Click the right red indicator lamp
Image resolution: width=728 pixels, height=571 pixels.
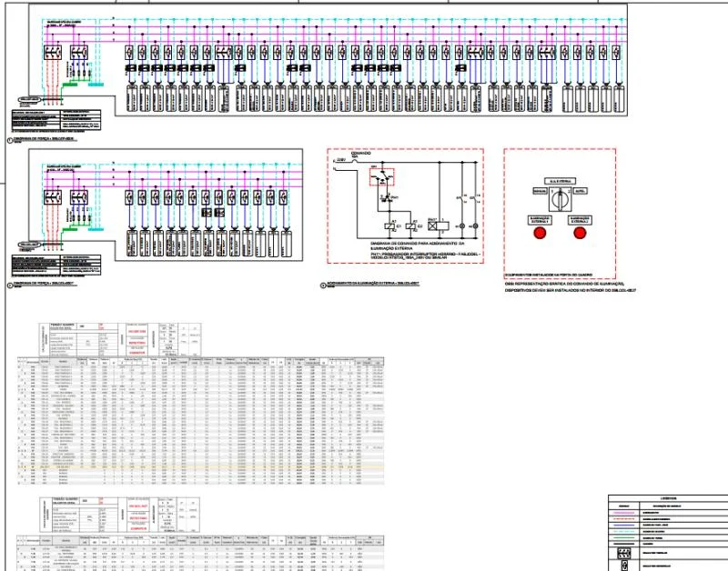point(581,233)
